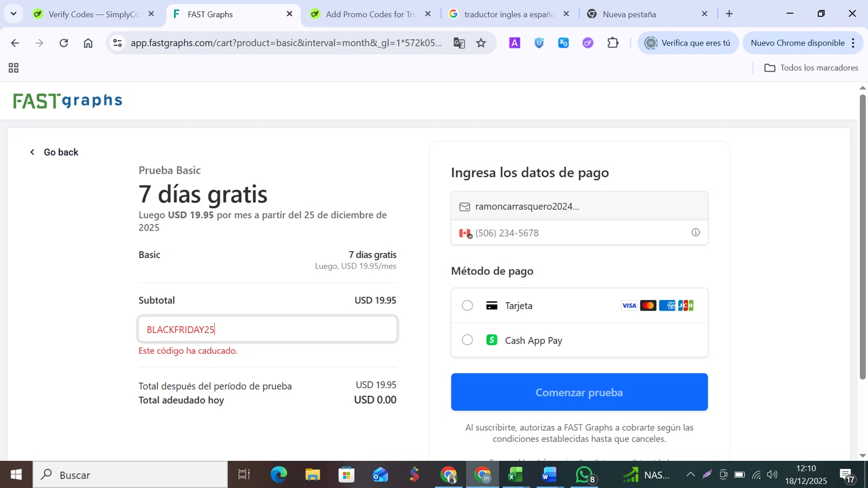Reload the page
Viewport: 868px width, 488px height.
point(64,43)
